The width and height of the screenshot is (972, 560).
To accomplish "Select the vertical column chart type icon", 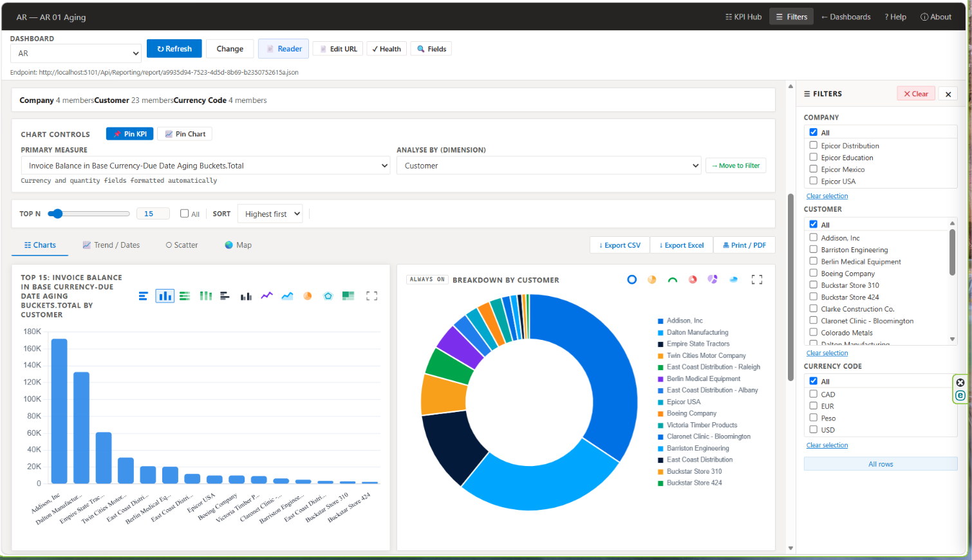I will pyautogui.click(x=165, y=296).
